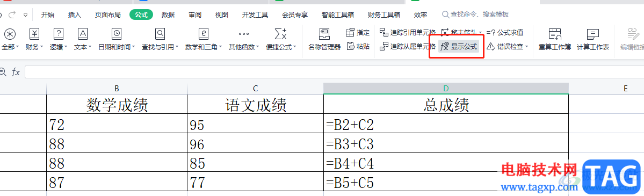Click 追踪引用单元格 trace precedents

click(408, 32)
